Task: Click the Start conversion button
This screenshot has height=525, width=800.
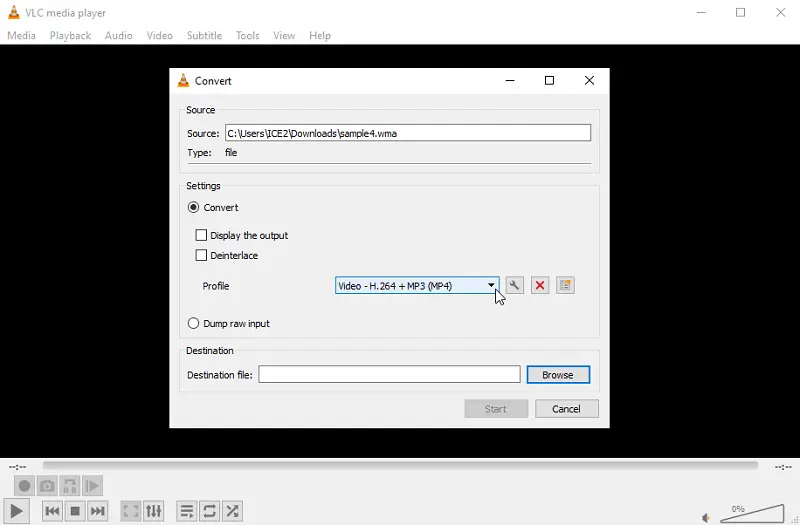Action: point(496,409)
